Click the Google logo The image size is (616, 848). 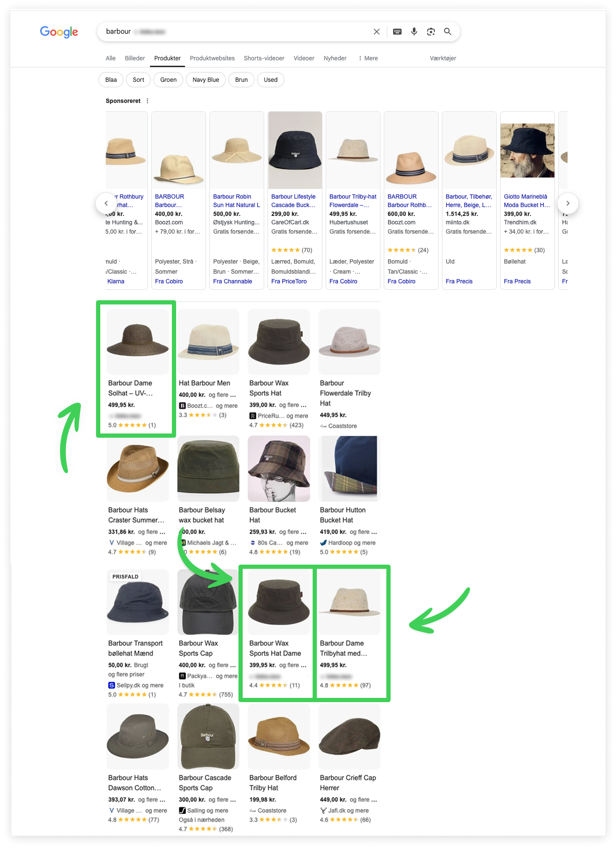click(59, 32)
